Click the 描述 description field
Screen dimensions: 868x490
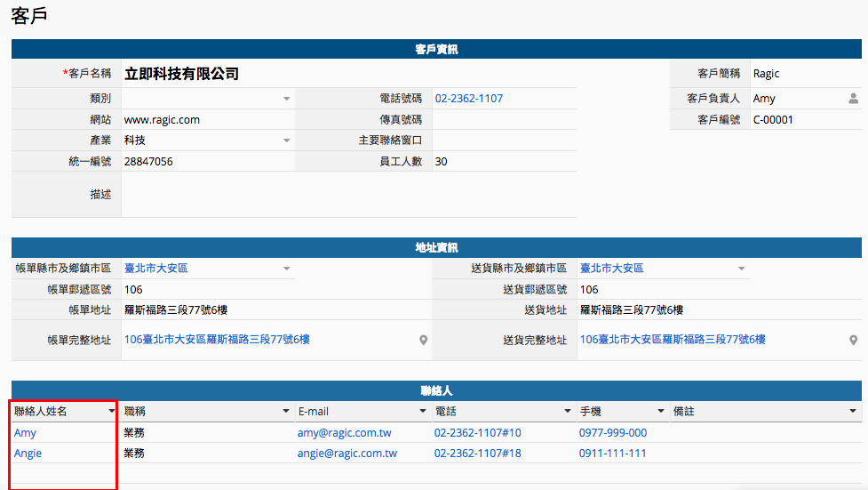348,194
